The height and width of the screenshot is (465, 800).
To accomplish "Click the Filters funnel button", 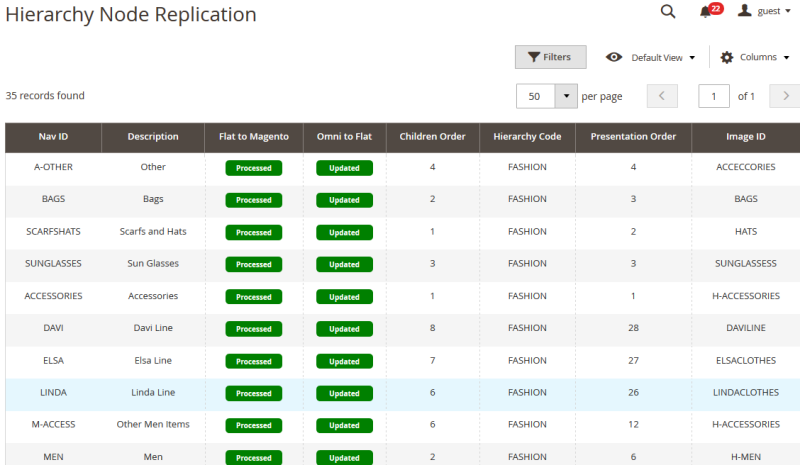I will coord(550,57).
